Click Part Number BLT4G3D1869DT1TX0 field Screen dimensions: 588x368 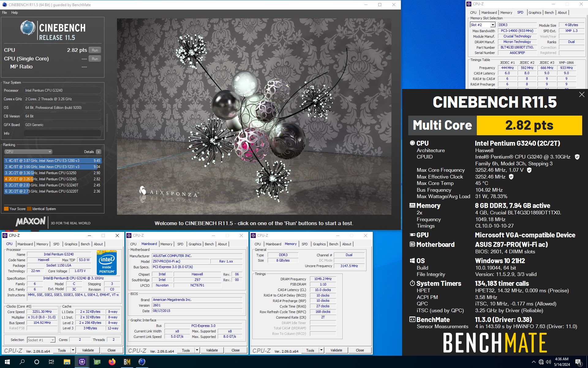(517, 47)
